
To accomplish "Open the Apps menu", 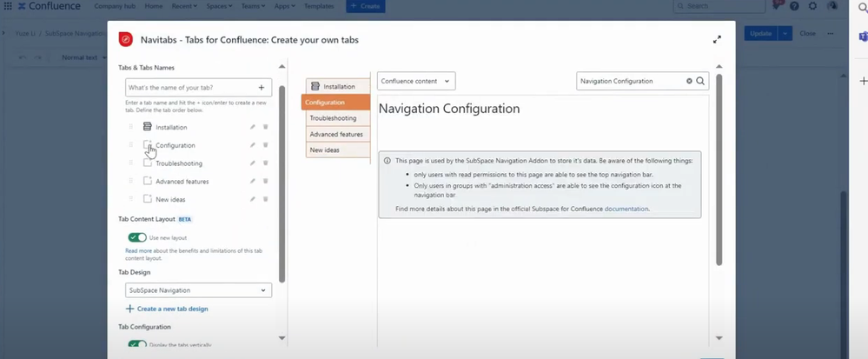I will pyautogui.click(x=284, y=6).
